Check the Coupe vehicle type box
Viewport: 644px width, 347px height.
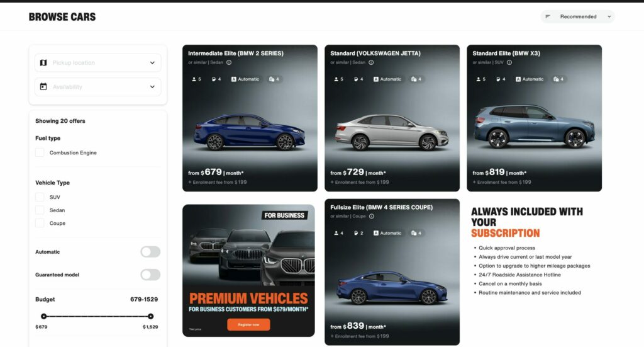pos(40,223)
